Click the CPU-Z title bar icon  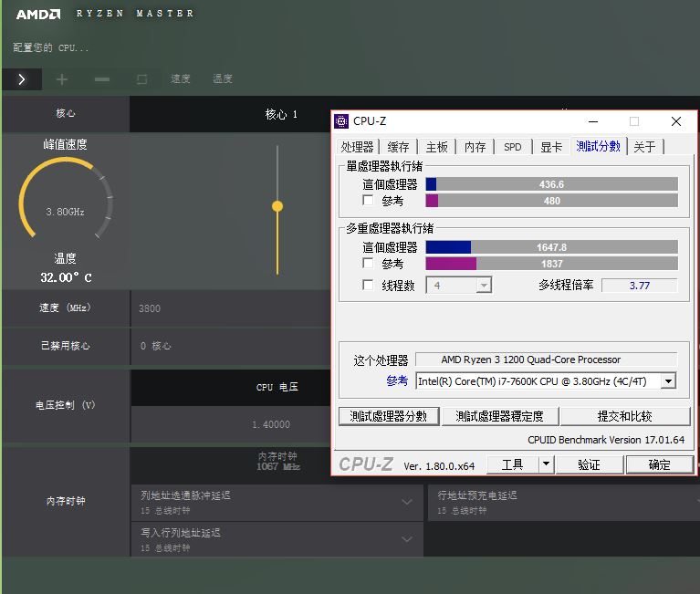click(341, 121)
